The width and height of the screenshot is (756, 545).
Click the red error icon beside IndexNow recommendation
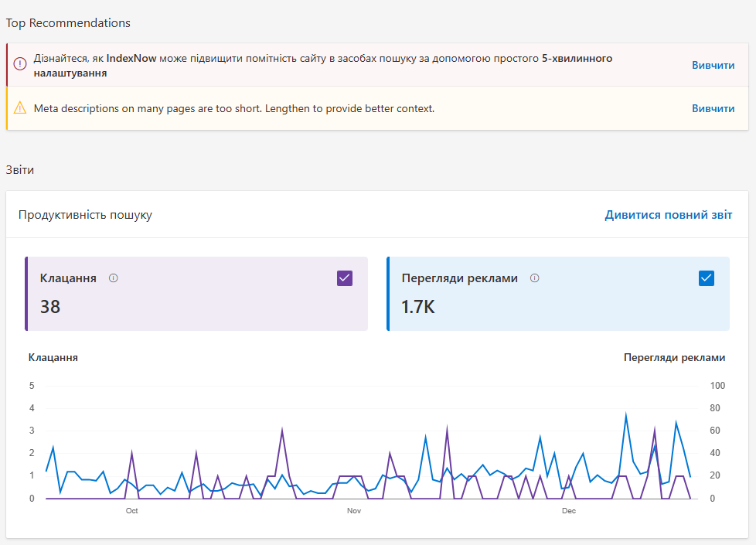(x=20, y=59)
